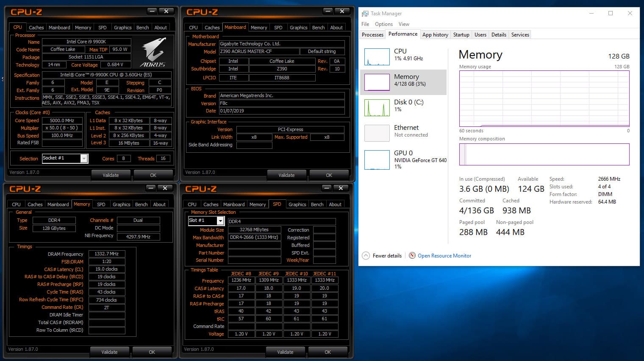
Task: Switch to the Caches tab in the CPU window
Action: point(36,28)
